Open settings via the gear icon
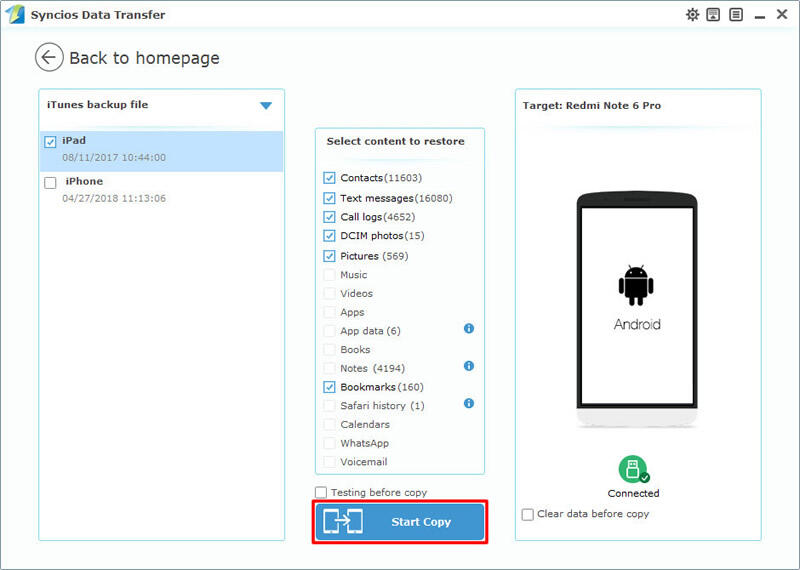The width and height of the screenshot is (800, 570). tap(692, 15)
